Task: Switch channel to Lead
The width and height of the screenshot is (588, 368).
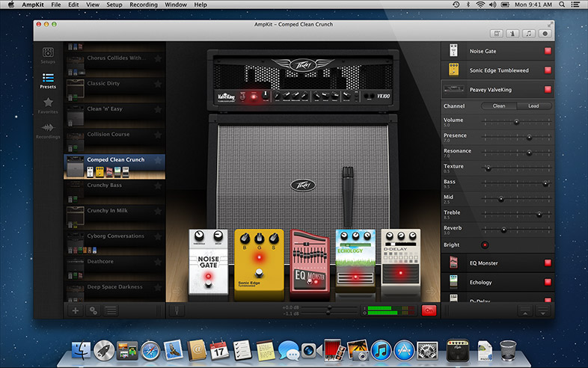Action: pyautogui.click(x=533, y=105)
